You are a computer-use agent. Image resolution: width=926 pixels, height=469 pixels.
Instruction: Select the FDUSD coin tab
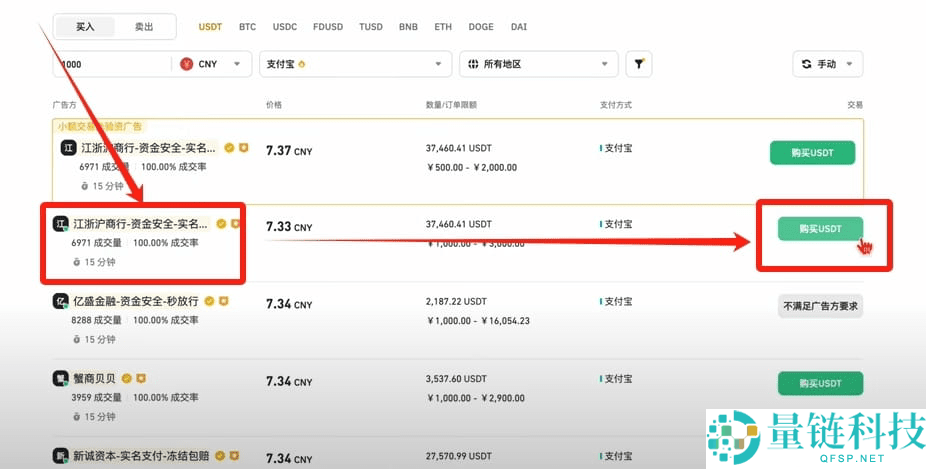point(328,27)
